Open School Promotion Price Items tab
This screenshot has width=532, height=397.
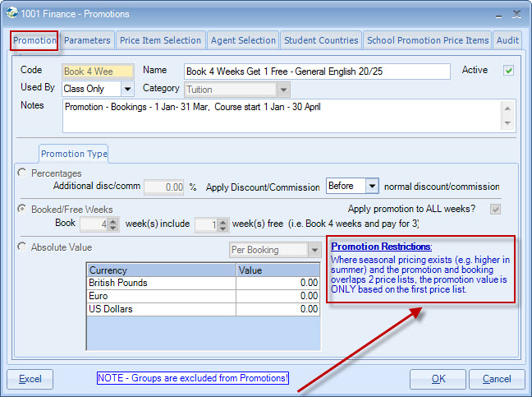tap(428, 40)
